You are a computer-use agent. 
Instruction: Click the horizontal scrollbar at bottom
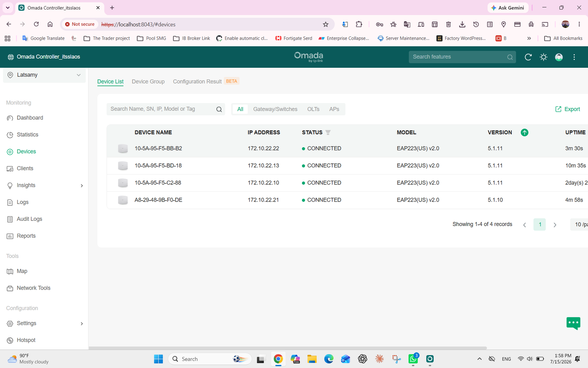point(288,348)
